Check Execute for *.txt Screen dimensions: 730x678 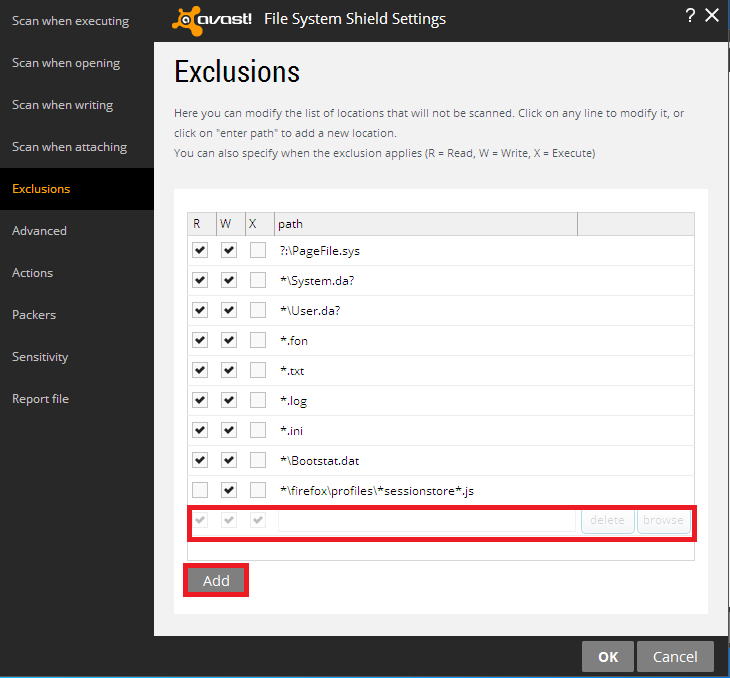click(x=258, y=370)
